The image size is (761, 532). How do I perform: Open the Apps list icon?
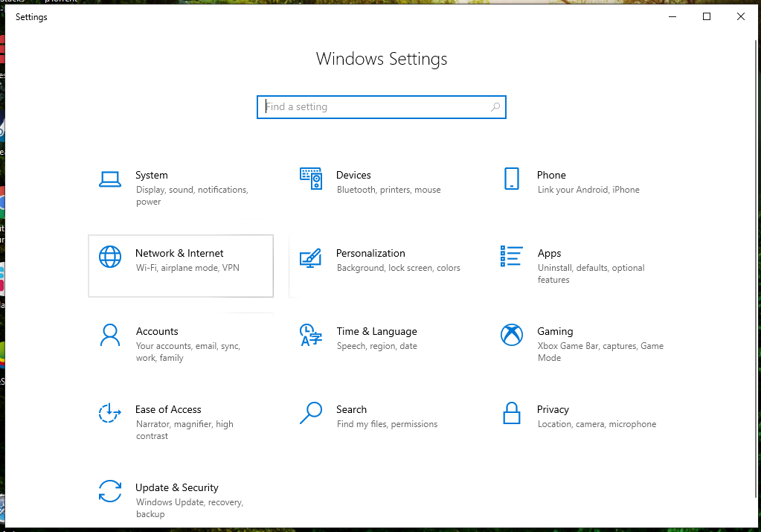(x=512, y=256)
